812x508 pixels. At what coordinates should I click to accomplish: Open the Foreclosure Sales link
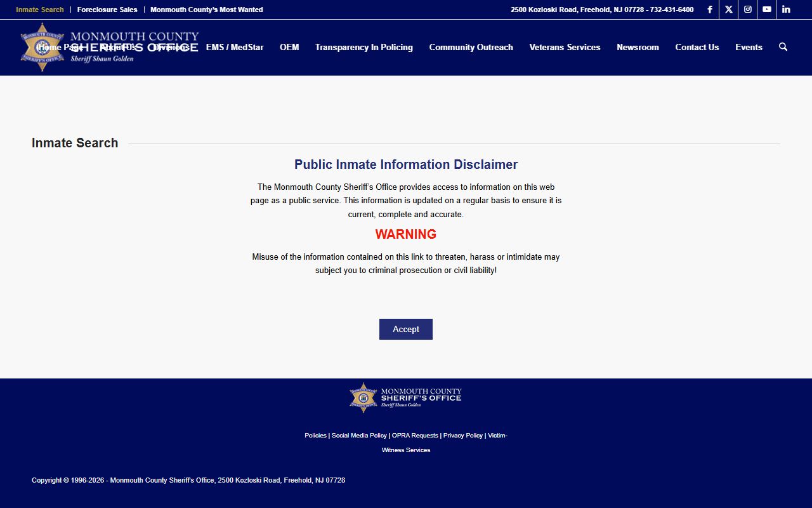pyautogui.click(x=107, y=10)
